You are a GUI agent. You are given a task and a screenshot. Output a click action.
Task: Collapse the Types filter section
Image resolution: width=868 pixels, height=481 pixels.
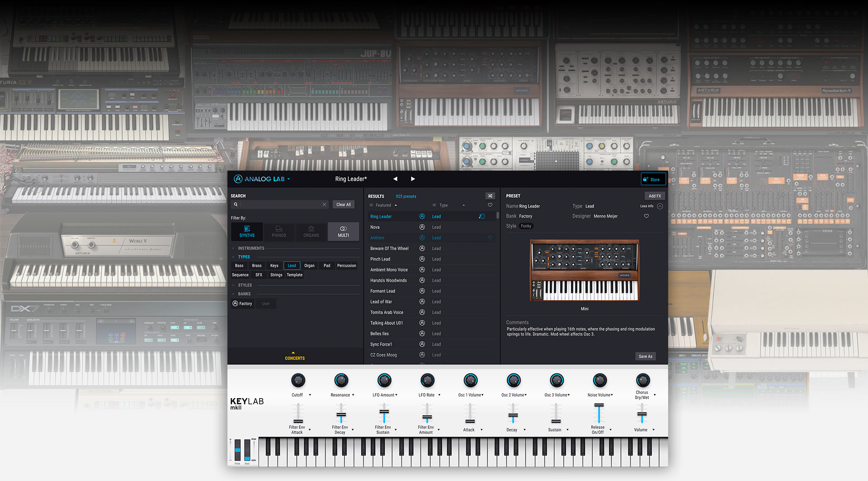pos(234,257)
